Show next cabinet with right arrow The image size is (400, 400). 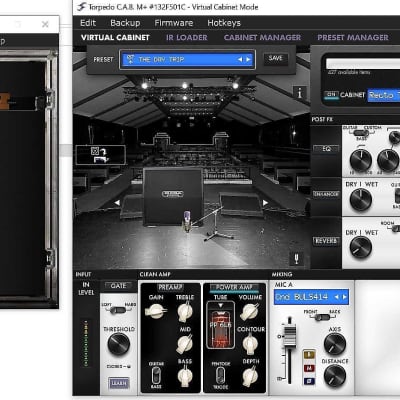pos(265,202)
